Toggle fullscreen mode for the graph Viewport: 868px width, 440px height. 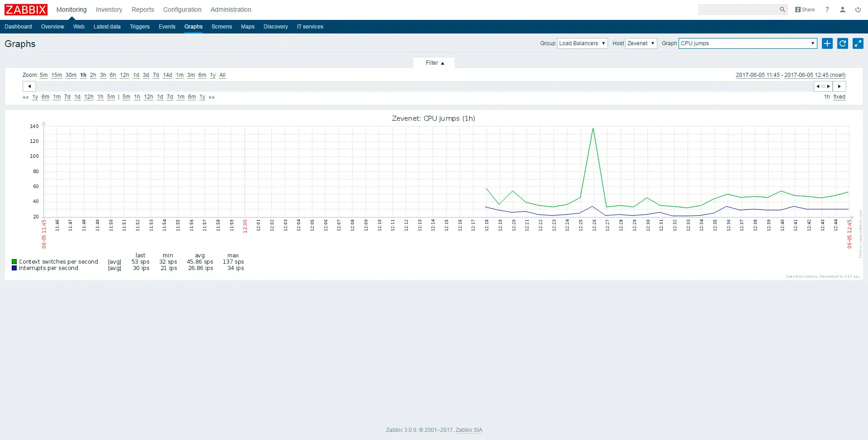pyautogui.click(x=858, y=43)
